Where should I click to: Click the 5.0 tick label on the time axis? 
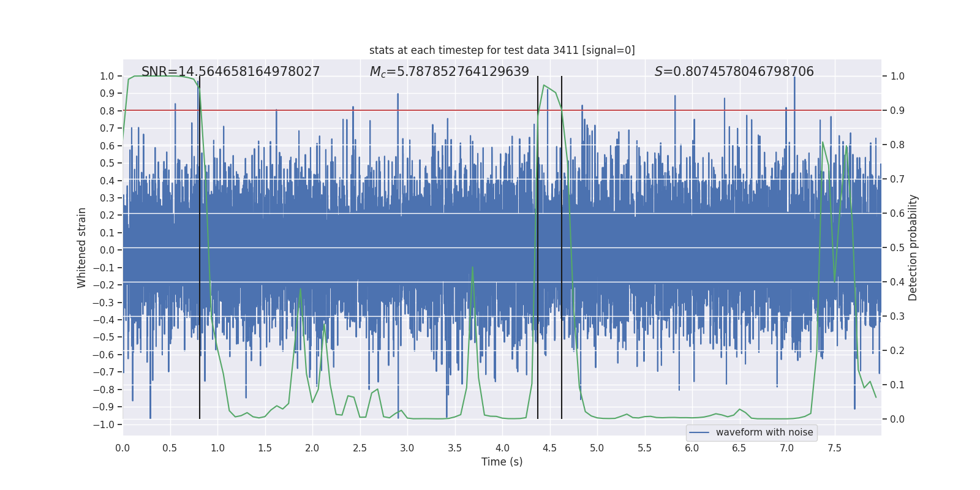597,448
